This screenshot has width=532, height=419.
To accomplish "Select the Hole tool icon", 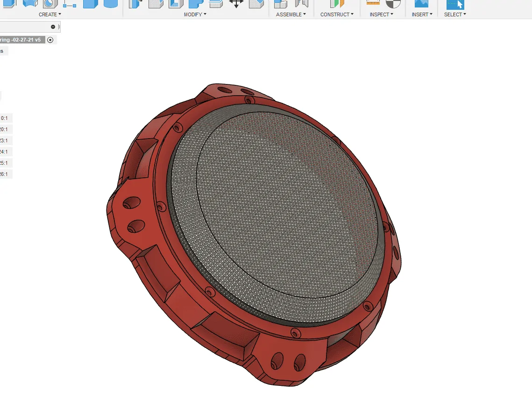I will pyautogui.click(x=50, y=3).
